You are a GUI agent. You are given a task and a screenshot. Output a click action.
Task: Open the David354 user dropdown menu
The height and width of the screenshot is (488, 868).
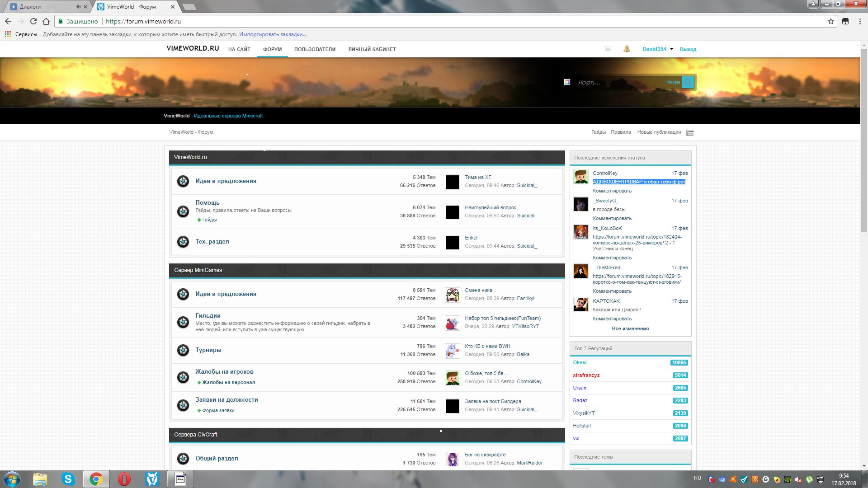(x=658, y=49)
